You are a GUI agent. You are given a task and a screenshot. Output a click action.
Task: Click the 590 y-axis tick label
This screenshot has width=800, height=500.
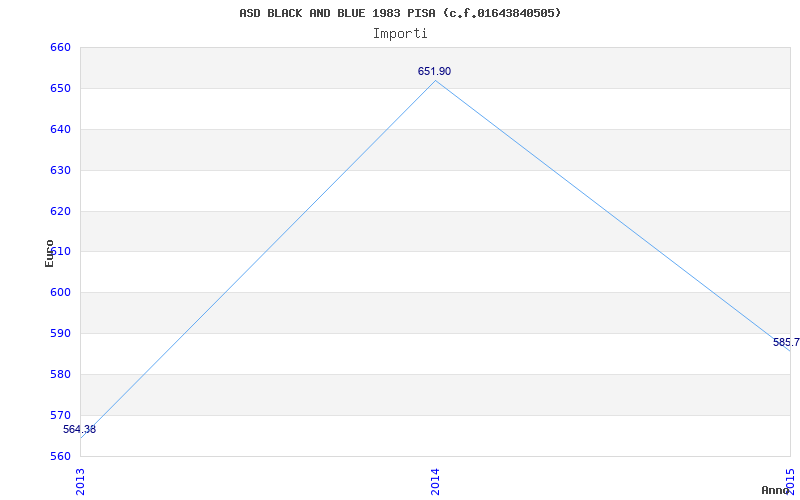[x=60, y=334]
